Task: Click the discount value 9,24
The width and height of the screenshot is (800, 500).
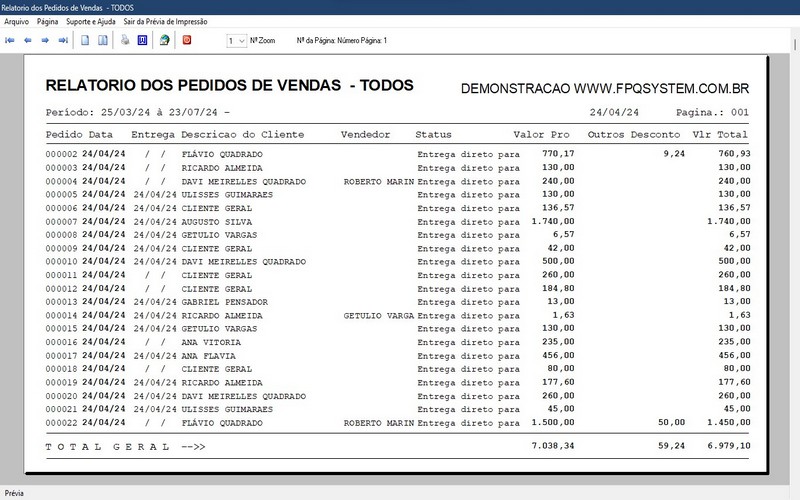Action: click(x=674, y=154)
